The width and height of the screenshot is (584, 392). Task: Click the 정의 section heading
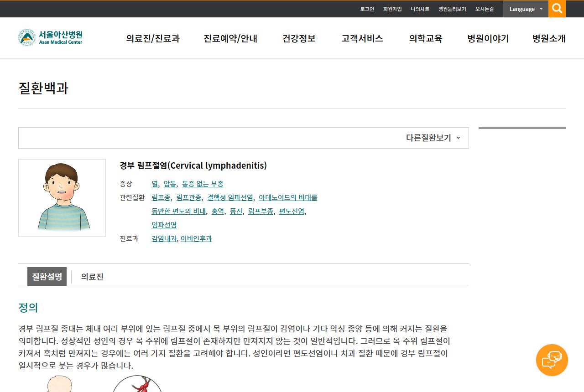pos(28,308)
